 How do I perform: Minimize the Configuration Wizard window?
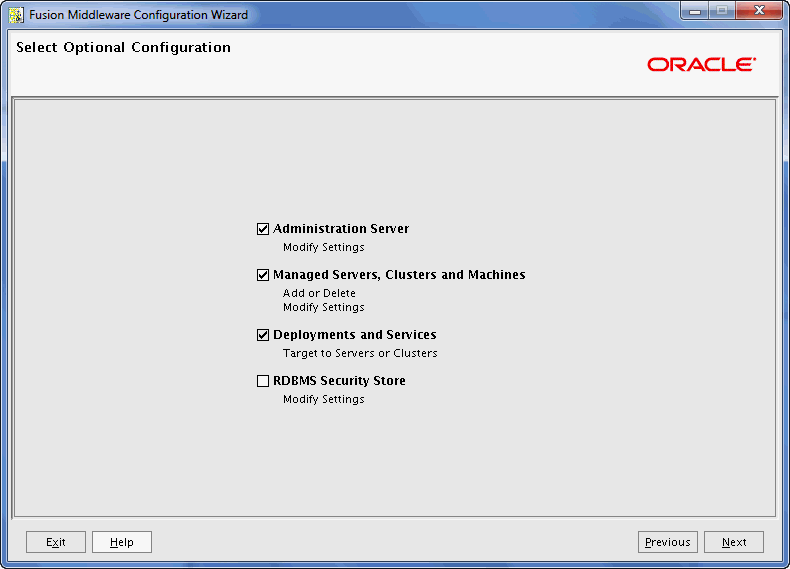point(695,11)
